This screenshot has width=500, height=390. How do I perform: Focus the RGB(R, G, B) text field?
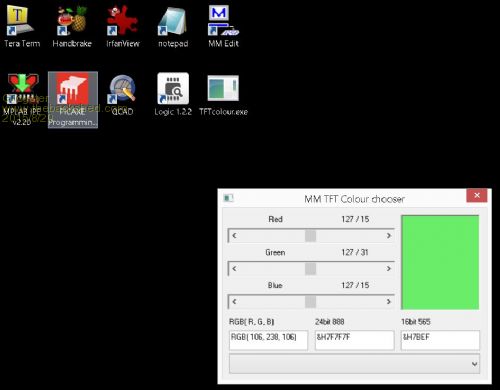(268, 340)
